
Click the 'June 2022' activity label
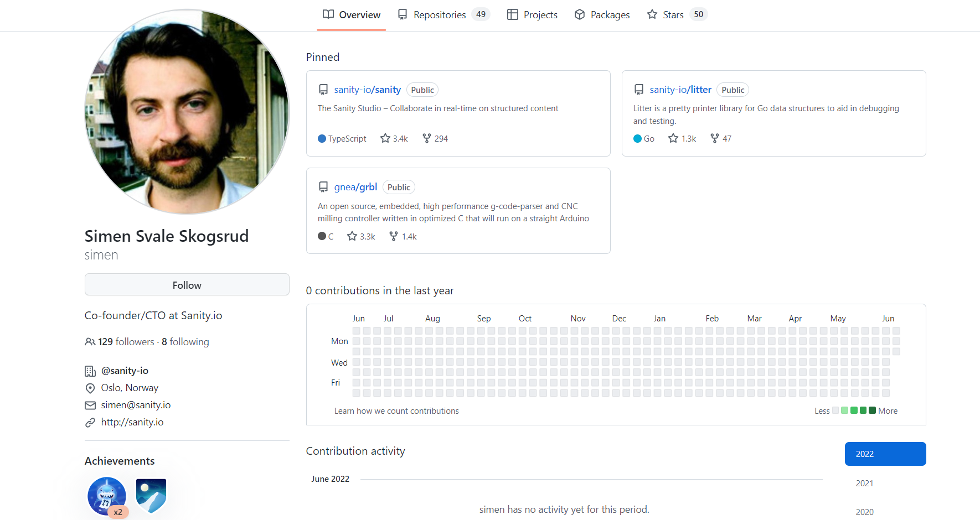[330, 479]
